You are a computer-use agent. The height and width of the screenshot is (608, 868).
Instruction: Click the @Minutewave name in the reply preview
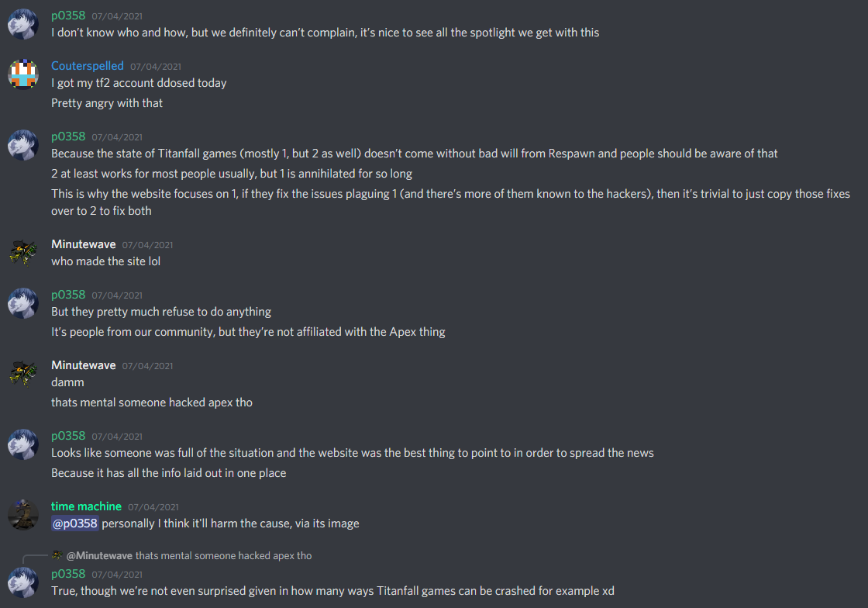coord(99,556)
